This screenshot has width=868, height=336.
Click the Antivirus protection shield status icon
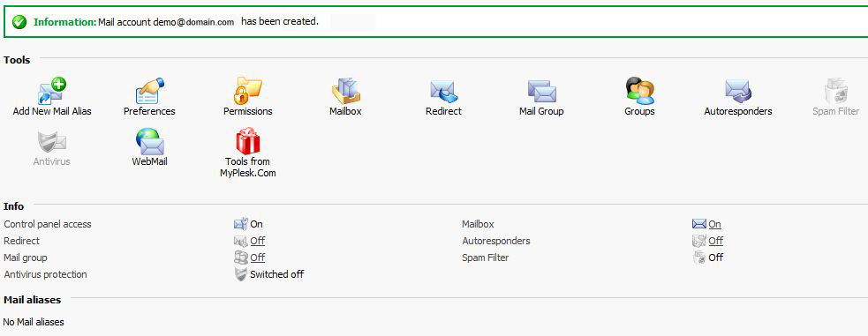pos(241,274)
